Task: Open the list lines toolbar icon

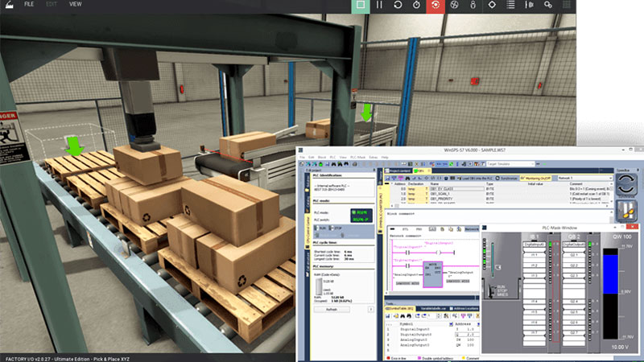Action: [x=510, y=5]
